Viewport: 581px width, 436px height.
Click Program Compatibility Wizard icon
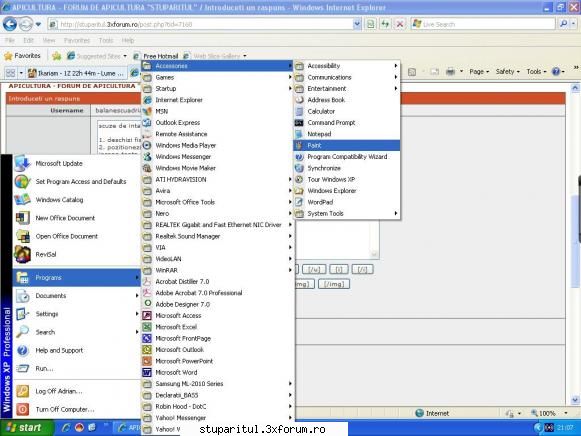(x=299, y=157)
